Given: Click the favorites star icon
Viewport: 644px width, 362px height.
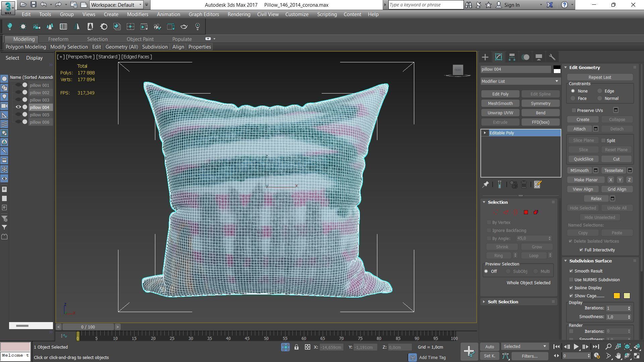Looking at the screenshot, I should point(489,5).
